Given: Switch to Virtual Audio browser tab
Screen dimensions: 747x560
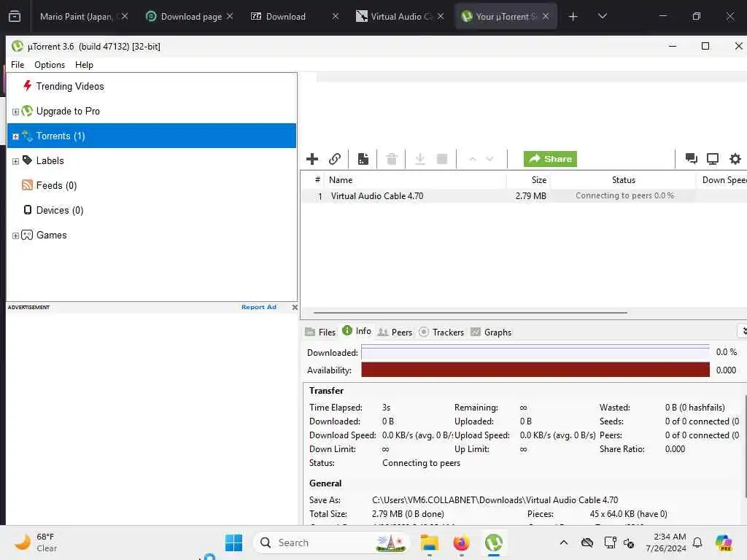Looking at the screenshot, I should [x=400, y=16].
